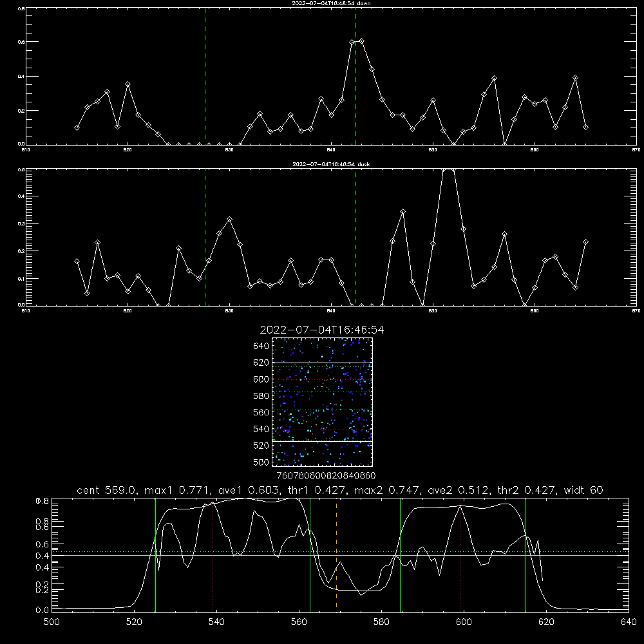Click the orange dashed center line in bottom plot
This screenshot has height=644, width=644.
pos(336,554)
